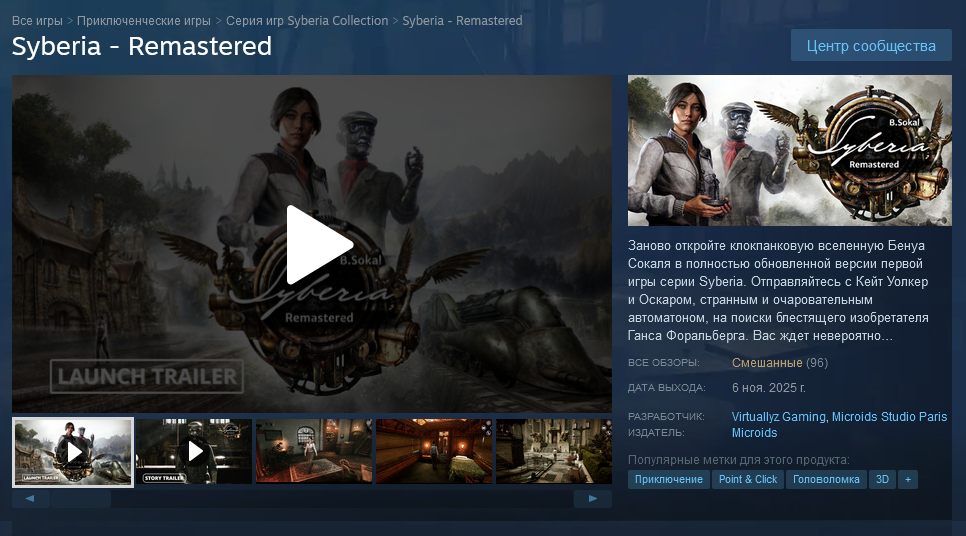Click the РАЗРАБОТЧИК label
Viewport: 966px width, 536px height.
coord(666,416)
